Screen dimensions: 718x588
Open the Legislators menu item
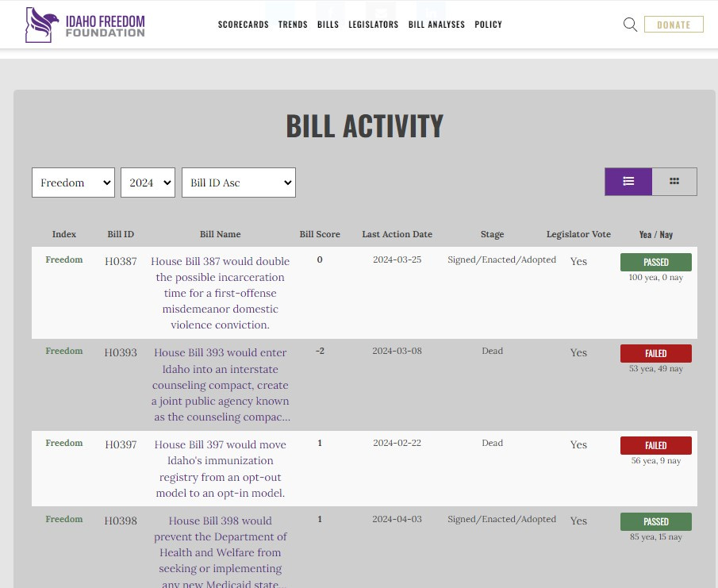(x=373, y=25)
